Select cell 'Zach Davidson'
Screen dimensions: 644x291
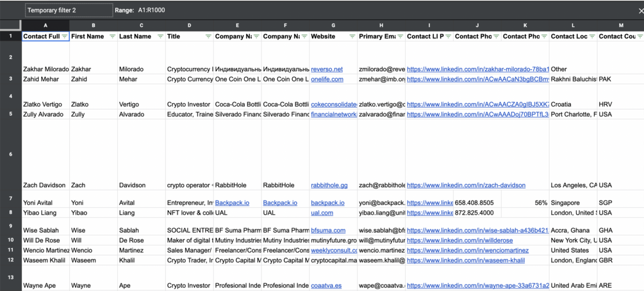(x=45, y=154)
